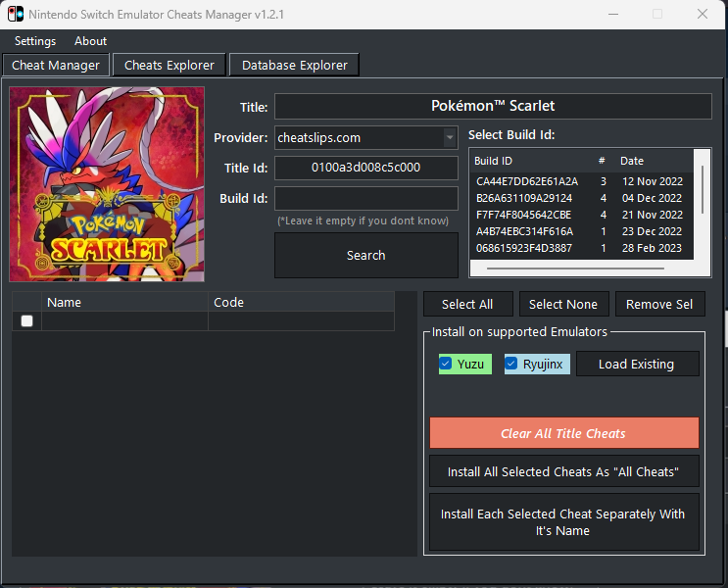Toggle the Yuzu emulator checkbox

point(446,364)
